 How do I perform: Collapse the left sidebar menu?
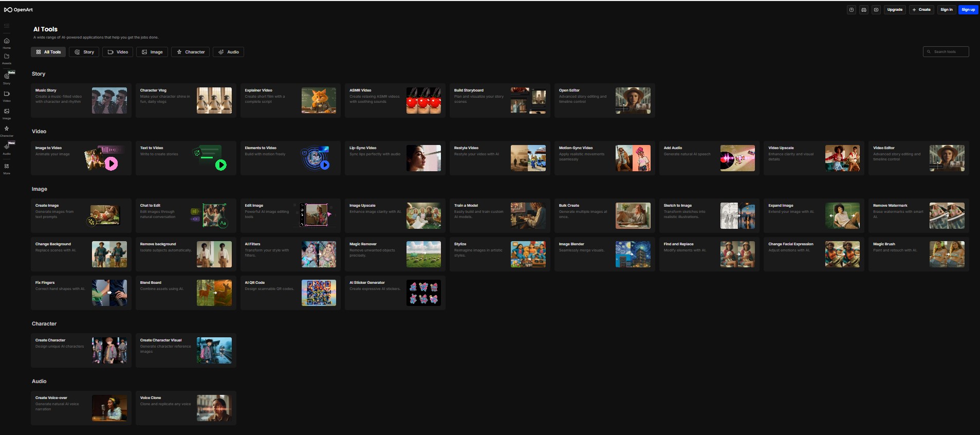[7, 26]
